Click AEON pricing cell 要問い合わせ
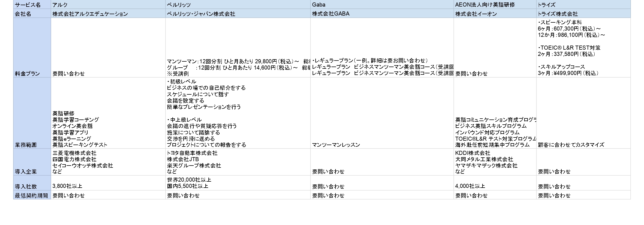The height and width of the screenshot is (225, 644). click(495, 48)
